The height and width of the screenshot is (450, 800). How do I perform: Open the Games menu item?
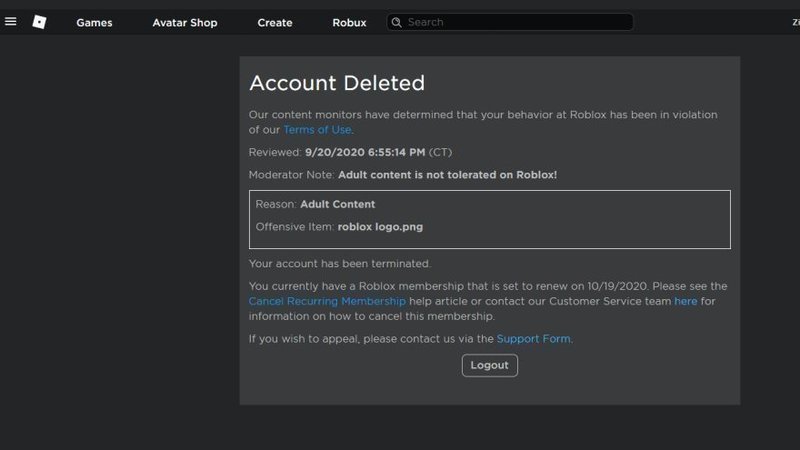point(94,23)
